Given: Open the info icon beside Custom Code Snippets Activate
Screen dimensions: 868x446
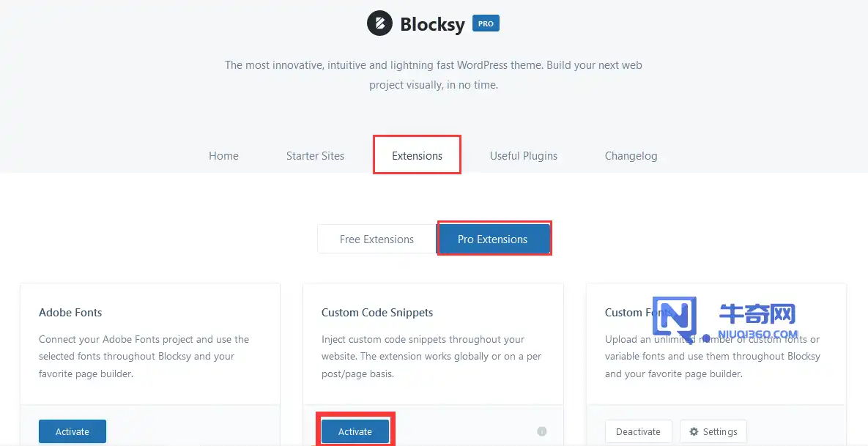Looking at the screenshot, I should [542, 431].
